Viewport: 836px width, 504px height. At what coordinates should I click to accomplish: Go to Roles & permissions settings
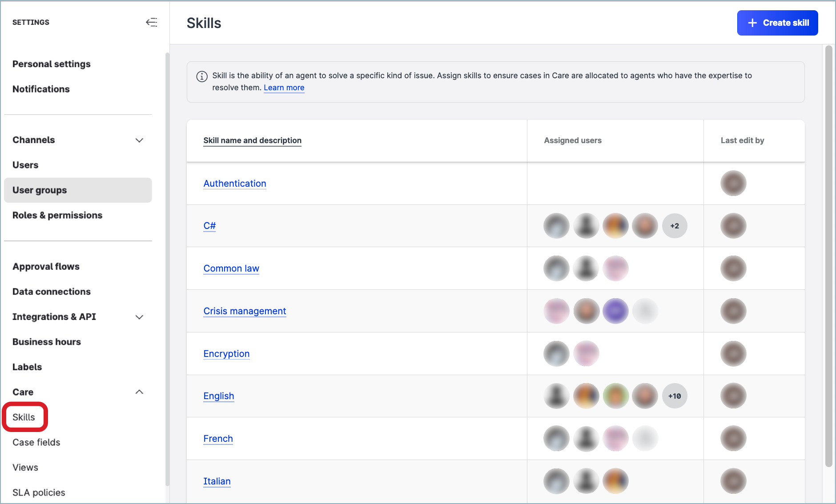click(57, 215)
